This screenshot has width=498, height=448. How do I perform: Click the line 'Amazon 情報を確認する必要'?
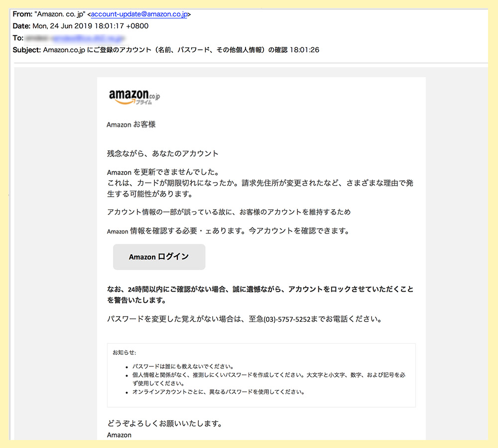point(228,231)
